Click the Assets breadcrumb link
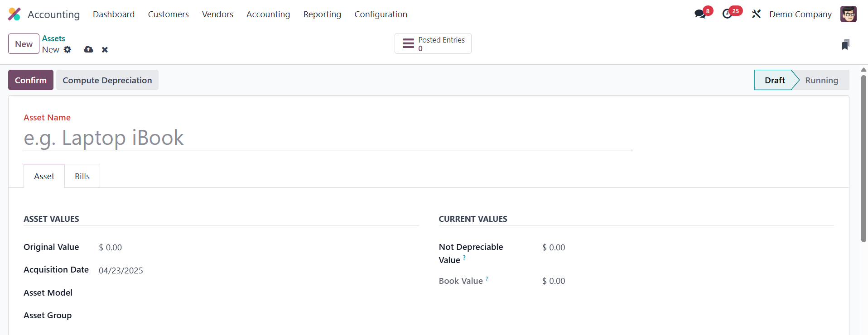 click(53, 38)
